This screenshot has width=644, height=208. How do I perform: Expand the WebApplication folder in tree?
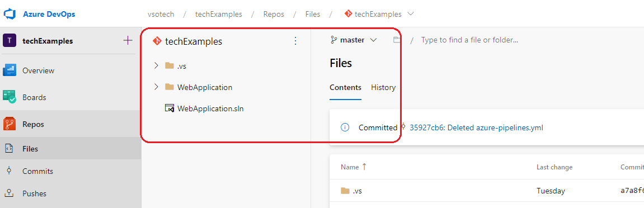coord(156,87)
